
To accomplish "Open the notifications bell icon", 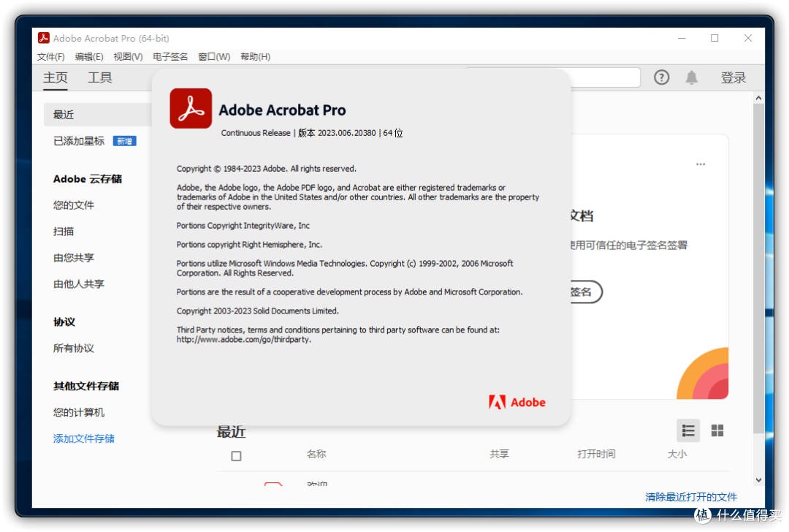I will (691, 77).
